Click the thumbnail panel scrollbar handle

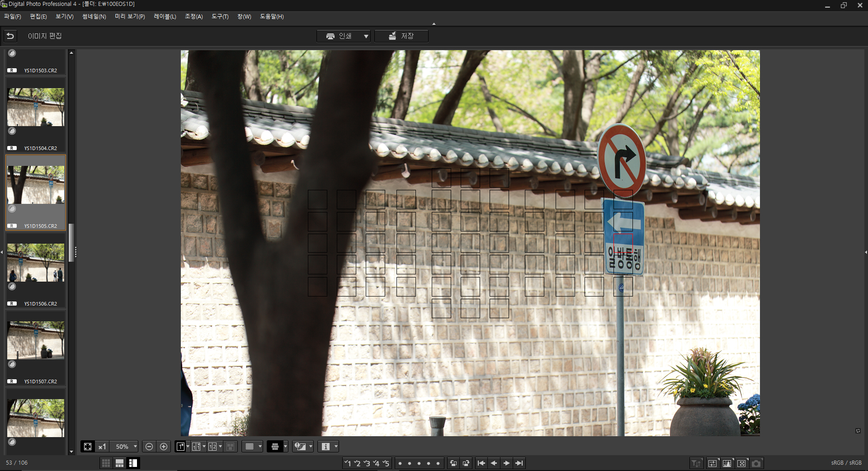(x=71, y=243)
